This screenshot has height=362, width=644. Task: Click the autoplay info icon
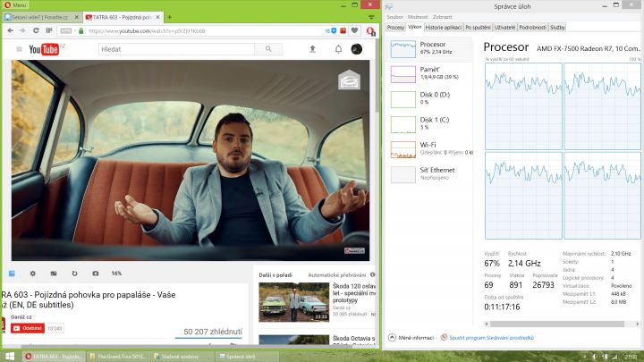pos(372,274)
